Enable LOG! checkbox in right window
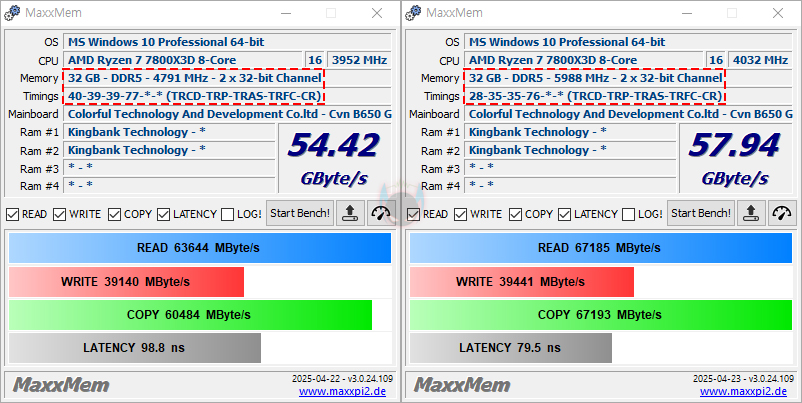 629,214
